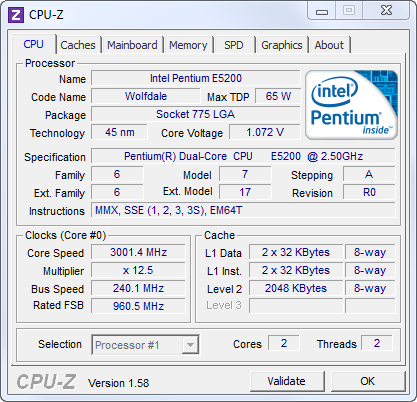Click the CPU-Z logo beside the version number
Viewport: 417px width, 402px height.
(46, 382)
